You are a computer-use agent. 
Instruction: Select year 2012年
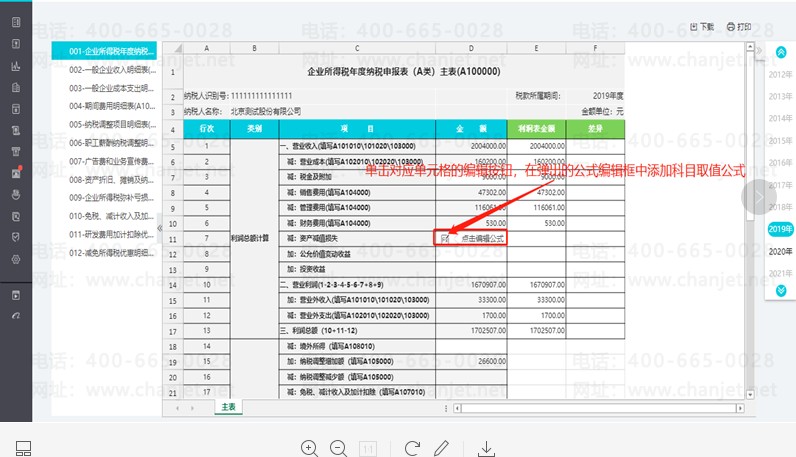[x=780, y=75]
